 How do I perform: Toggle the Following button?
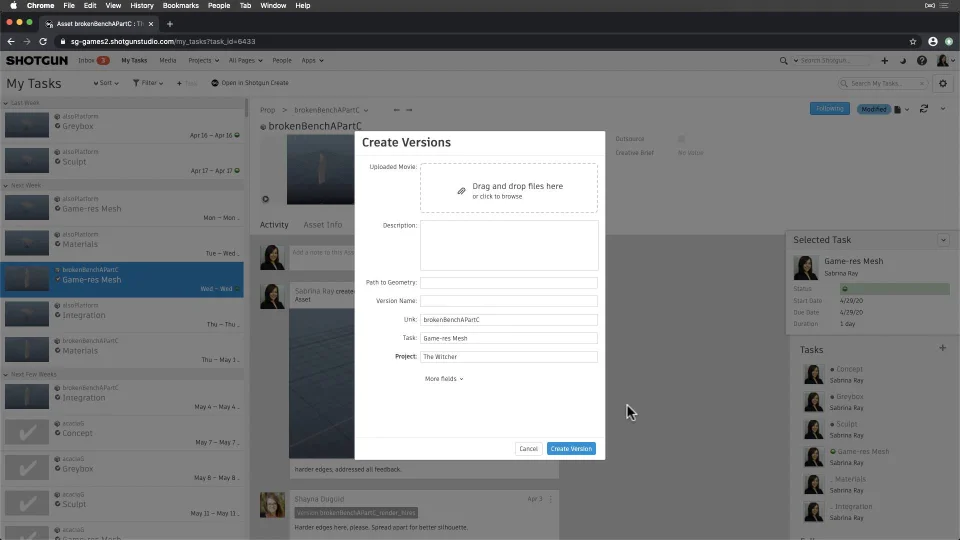click(830, 109)
